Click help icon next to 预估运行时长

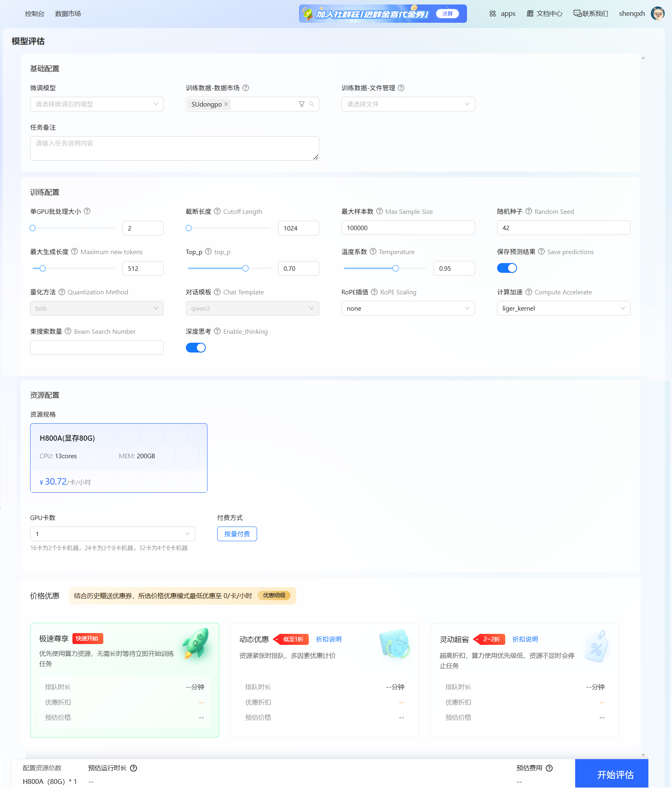[133, 768]
